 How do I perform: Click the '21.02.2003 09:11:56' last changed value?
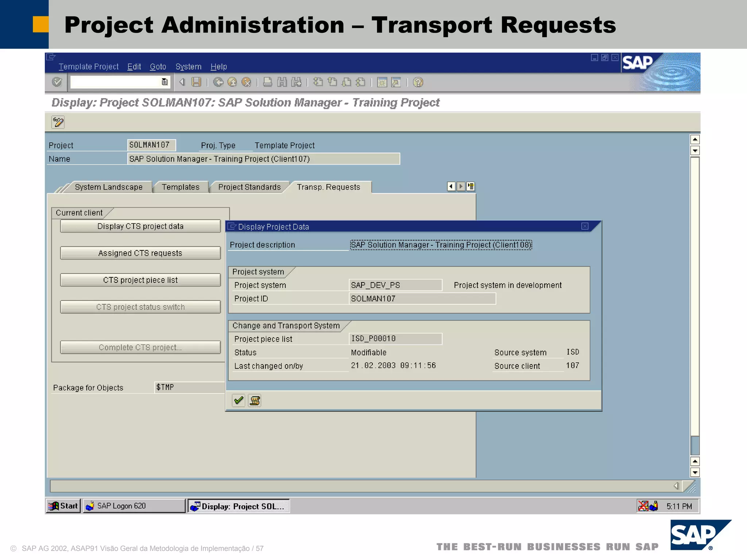pos(393,366)
